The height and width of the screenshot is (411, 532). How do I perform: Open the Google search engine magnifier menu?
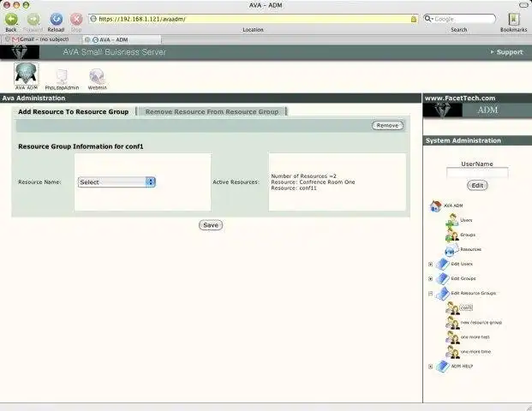click(429, 19)
